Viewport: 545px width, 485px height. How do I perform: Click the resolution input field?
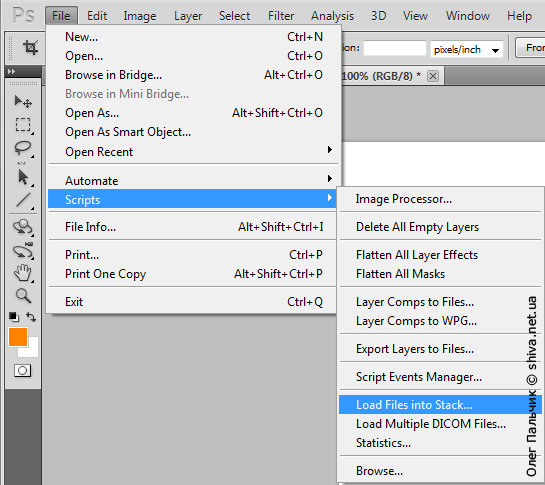click(x=394, y=48)
